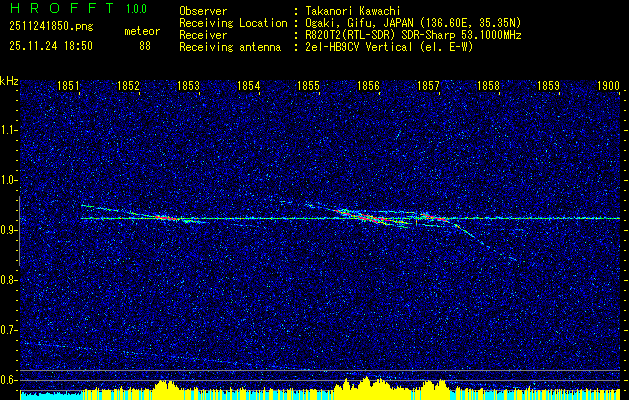Click the Receiving antenna label
The width and height of the screenshot is (629, 400).
click(x=230, y=47)
